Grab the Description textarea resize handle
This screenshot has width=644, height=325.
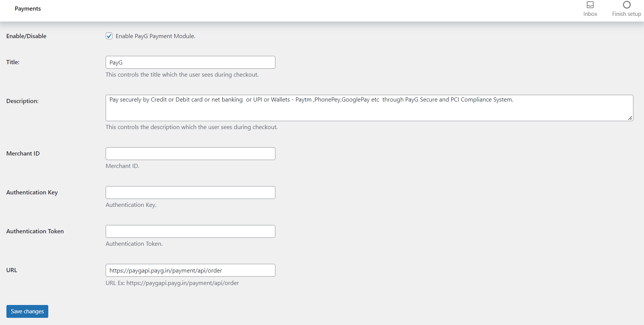tap(630, 118)
